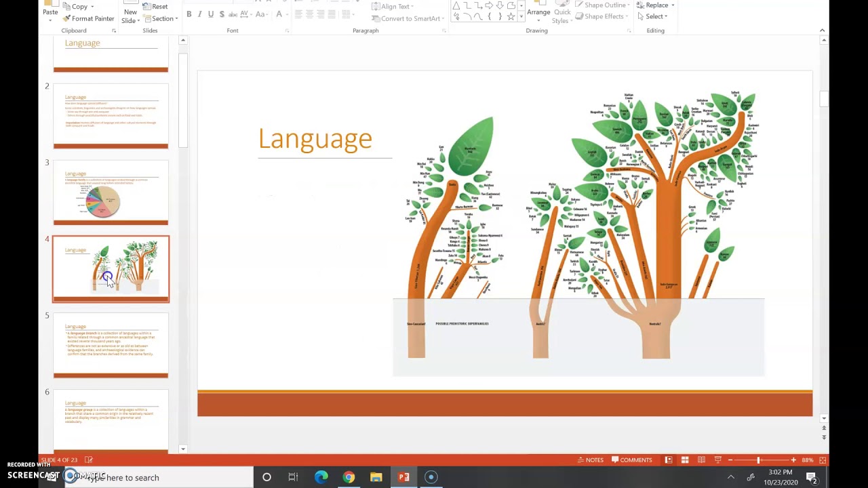Open Paste options dropdown arrow
868x488 pixels.
(x=50, y=20)
